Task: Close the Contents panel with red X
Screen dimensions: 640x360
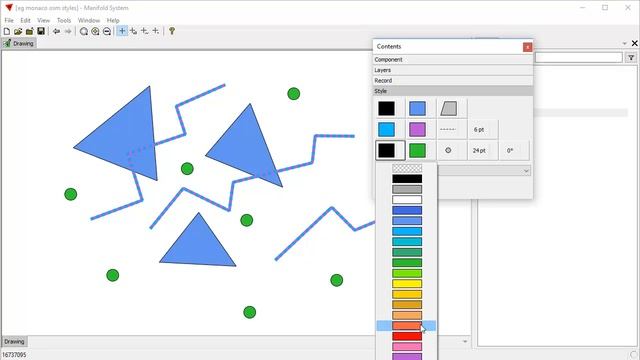Action: click(x=527, y=47)
